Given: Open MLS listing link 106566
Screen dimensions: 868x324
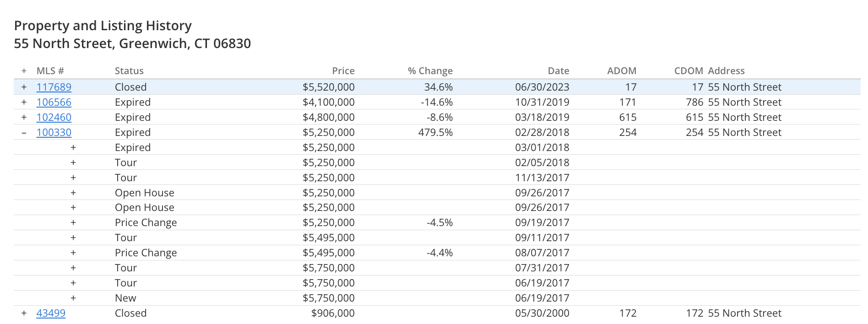Looking at the screenshot, I should coord(54,102).
